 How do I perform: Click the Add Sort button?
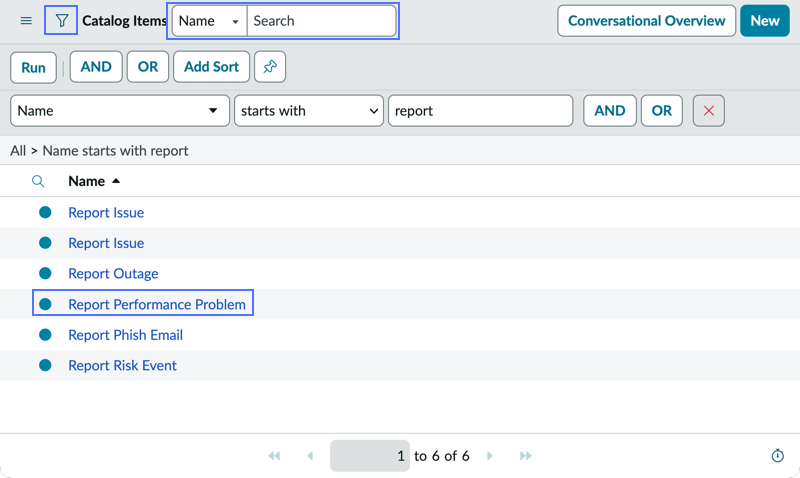tap(211, 66)
